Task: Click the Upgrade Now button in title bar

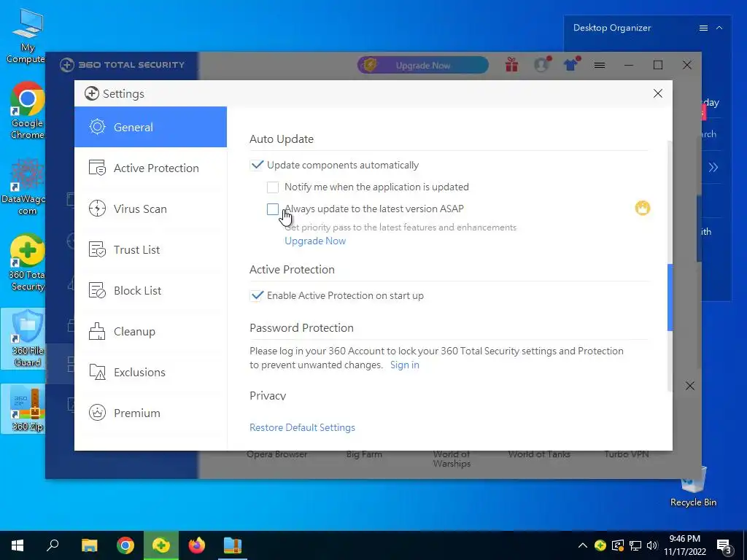Action: (422, 65)
